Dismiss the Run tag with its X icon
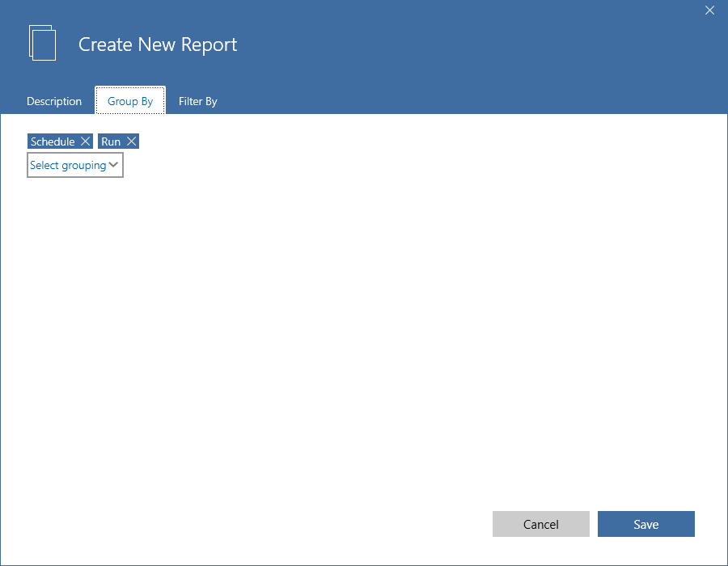The image size is (728, 566). [131, 141]
